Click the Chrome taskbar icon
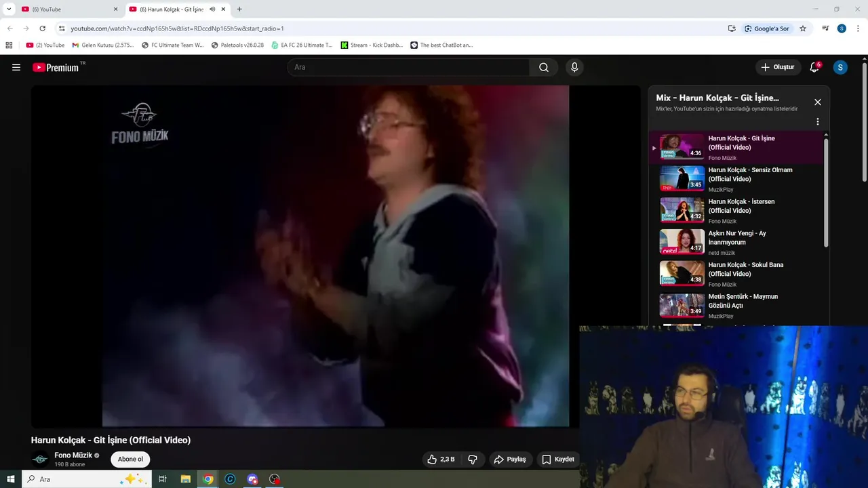 pyautogui.click(x=208, y=479)
